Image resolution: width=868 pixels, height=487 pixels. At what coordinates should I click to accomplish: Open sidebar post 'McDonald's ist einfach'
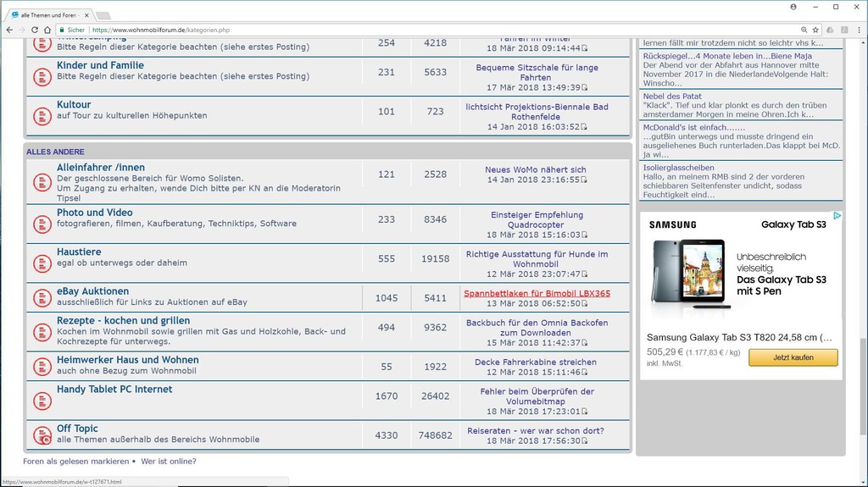pos(693,127)
